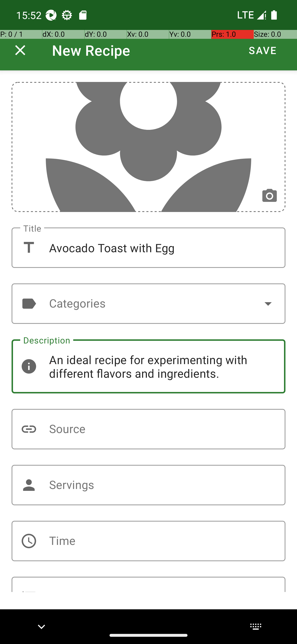The height and width of the screenshot is (644, 297).
Task: Select the recipe image placeholder
Action: [148, 147]
